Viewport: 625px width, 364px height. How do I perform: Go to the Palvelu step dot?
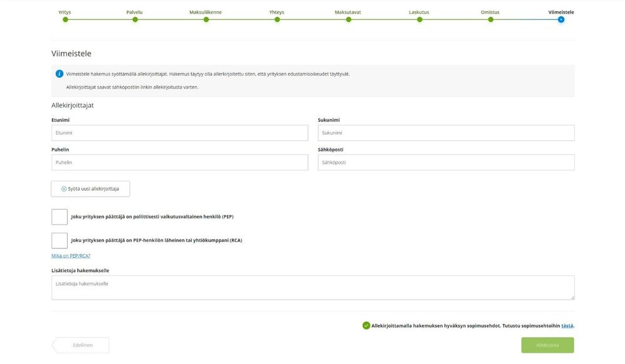(135, 19)
